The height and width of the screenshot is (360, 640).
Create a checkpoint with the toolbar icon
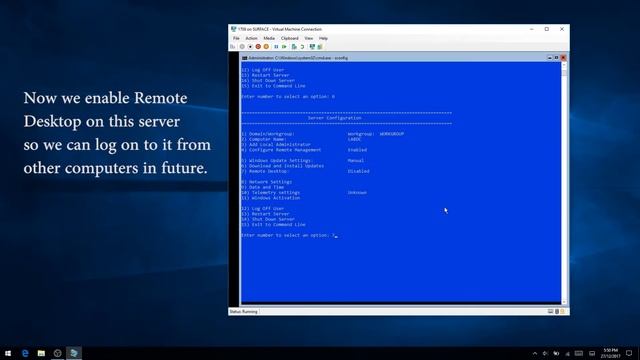pyautogui.click(x=294, y=47)
